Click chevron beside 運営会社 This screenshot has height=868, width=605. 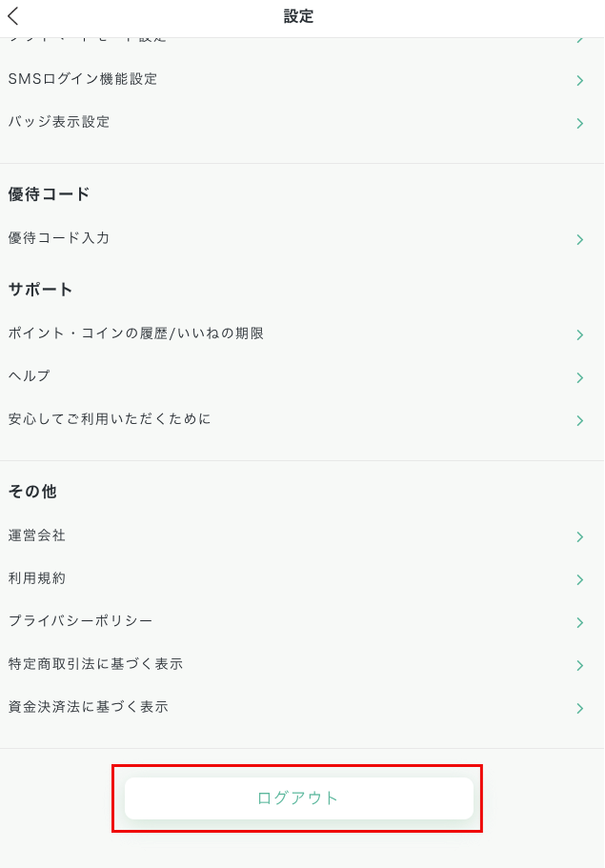579,537
